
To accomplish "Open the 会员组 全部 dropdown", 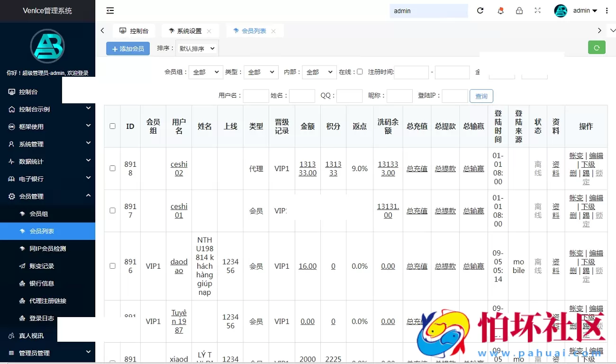I will 205,72.
